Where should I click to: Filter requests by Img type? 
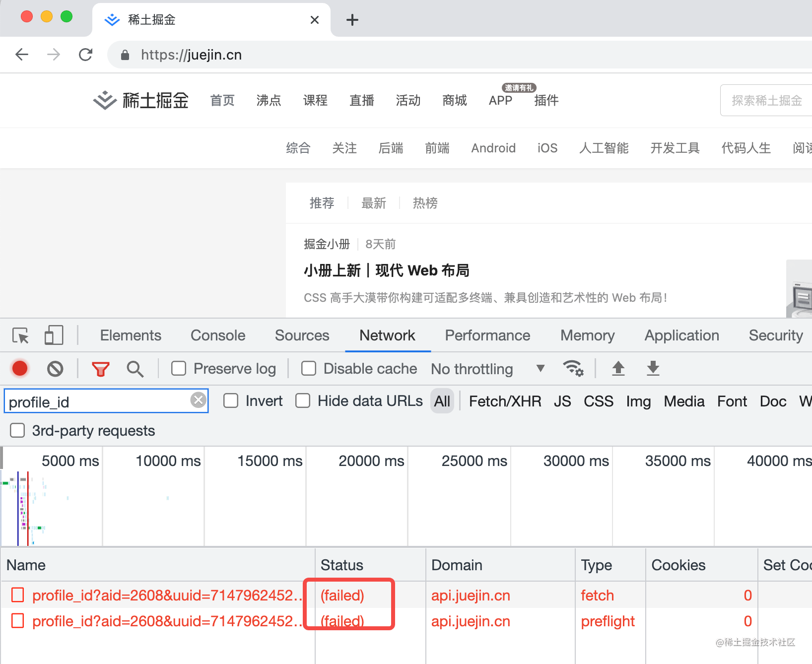tap(638, 401)
